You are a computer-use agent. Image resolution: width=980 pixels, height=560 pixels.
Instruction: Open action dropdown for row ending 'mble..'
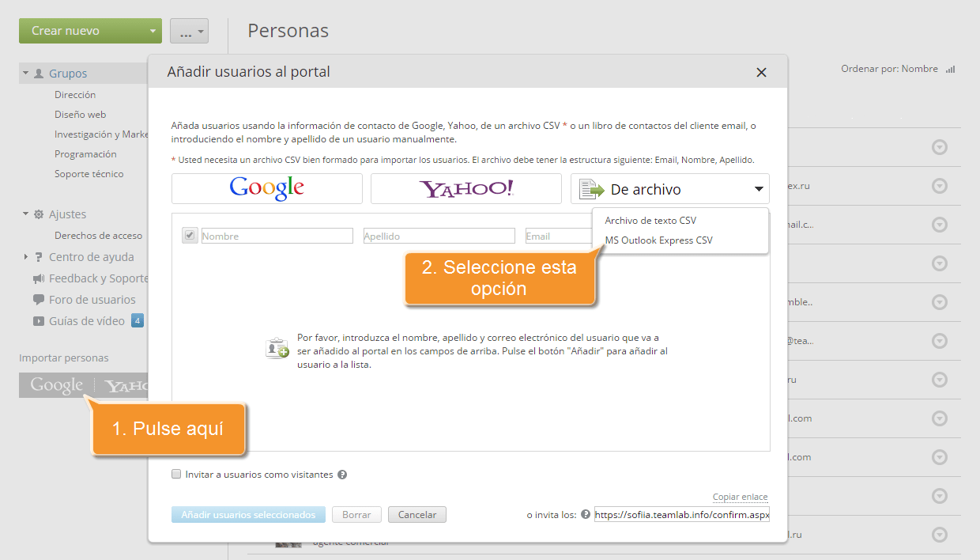(940, 302)
